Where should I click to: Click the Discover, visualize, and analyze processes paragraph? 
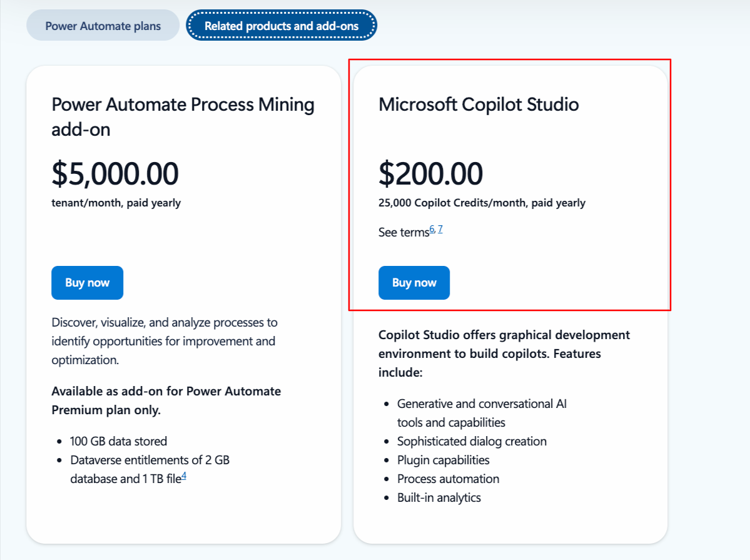(x=165, y=341)
